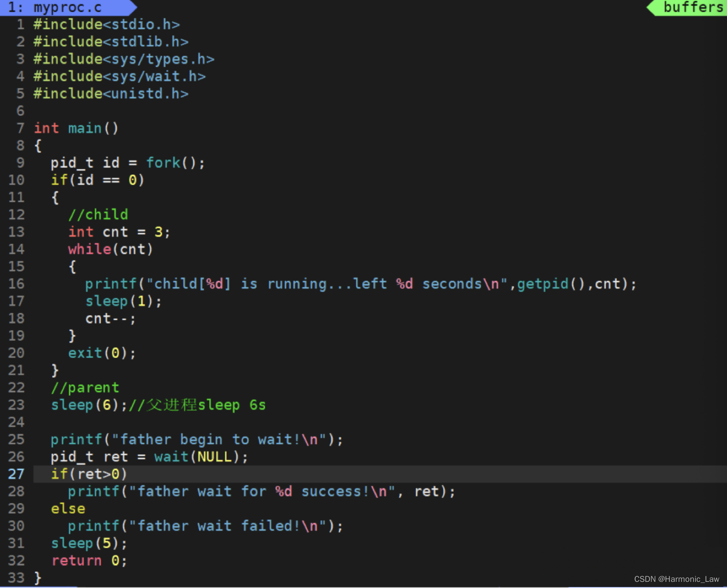Image resolution: width=727 pixels, height=588 pixels.
Task: Click the line '#include<unistd.h>'
Action: pos(111,94)
